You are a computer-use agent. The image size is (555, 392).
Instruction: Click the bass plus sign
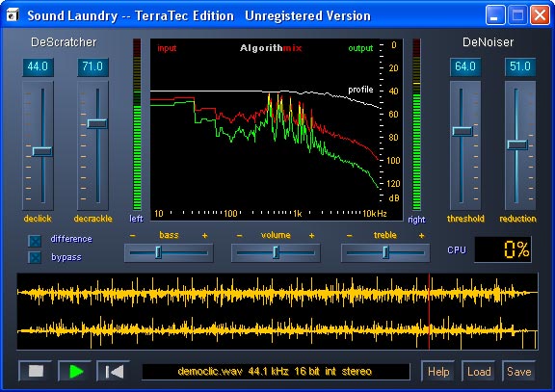coord(204,235)
